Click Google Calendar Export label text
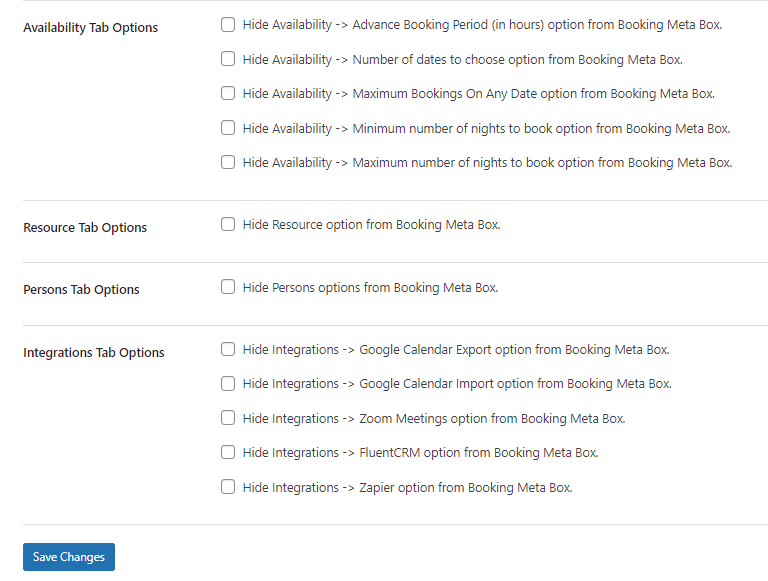This screenshot has width=768, height=581. click(x=456, y=350)
